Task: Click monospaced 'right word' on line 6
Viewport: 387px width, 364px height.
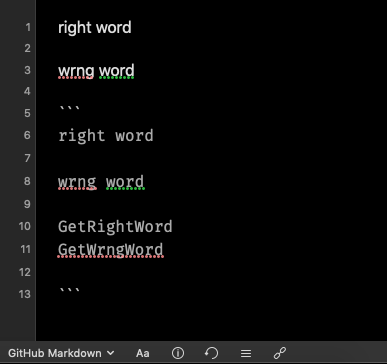Action: click(106, 136)
